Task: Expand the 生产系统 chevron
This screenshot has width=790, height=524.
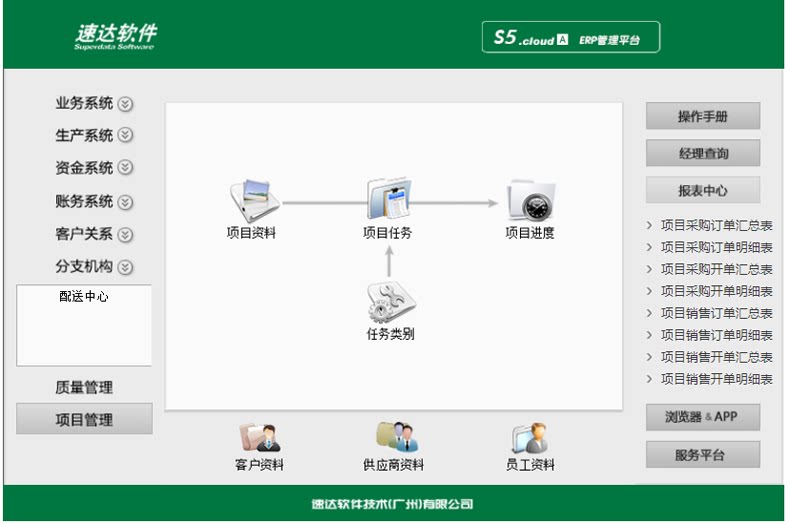Action: 125,135
